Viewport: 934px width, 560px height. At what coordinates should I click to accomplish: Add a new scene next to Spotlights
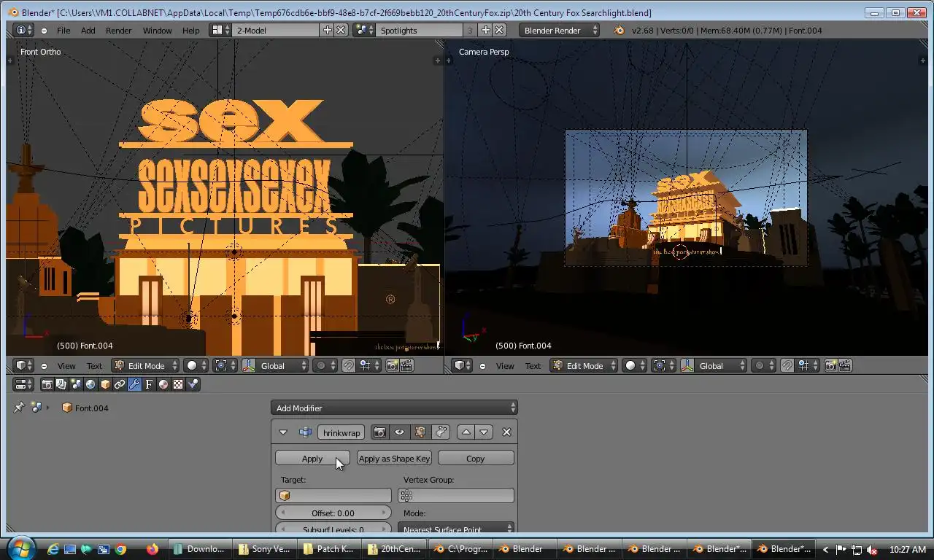click(x=486, y=30)
